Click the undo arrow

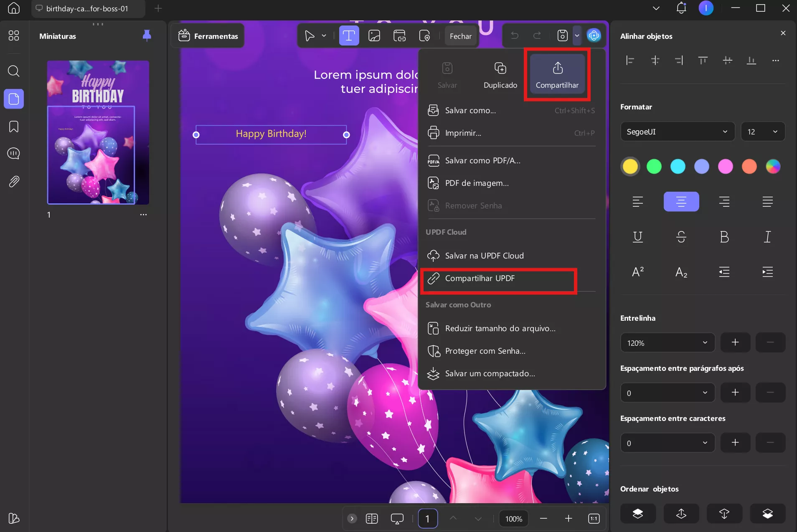tap(515, 36)
